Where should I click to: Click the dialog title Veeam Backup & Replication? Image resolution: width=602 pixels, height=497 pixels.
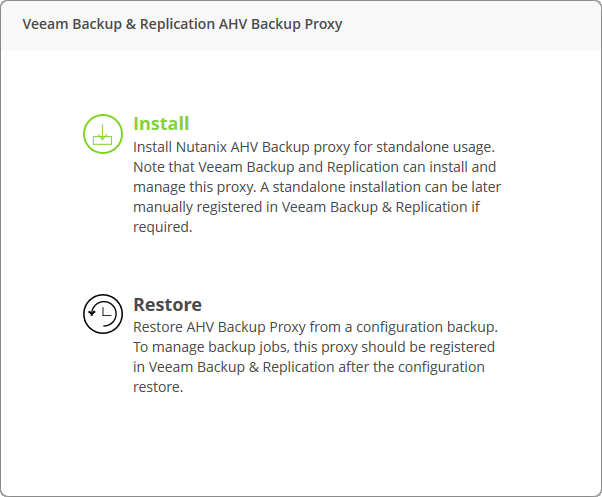tap(182, 23)
